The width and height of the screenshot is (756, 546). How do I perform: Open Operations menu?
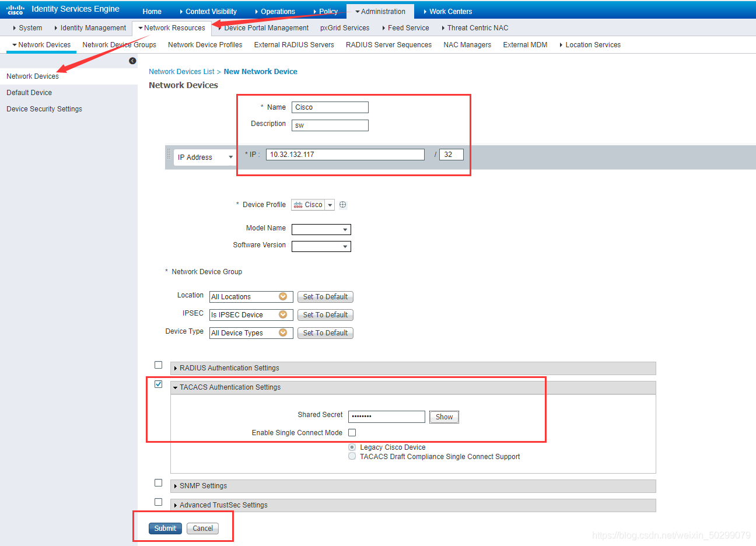tap(275, 12)
